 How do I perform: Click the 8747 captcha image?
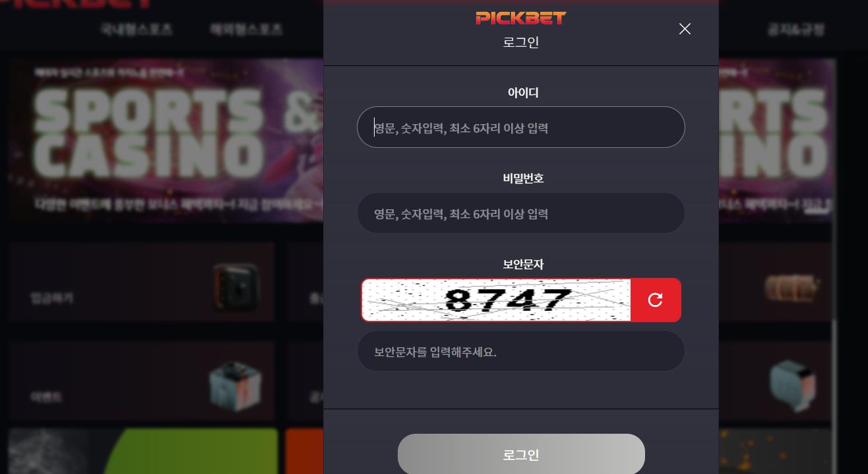click(x=496, y=300)
